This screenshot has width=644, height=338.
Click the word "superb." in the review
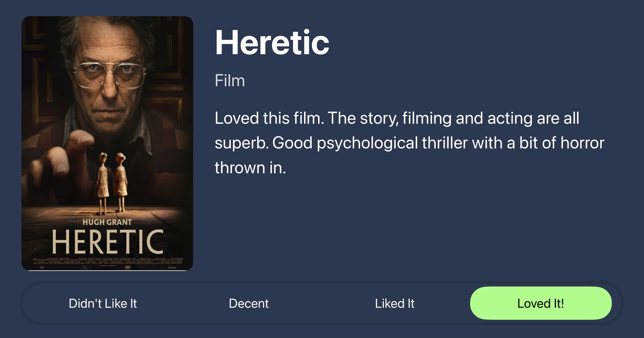coord(241,143)
